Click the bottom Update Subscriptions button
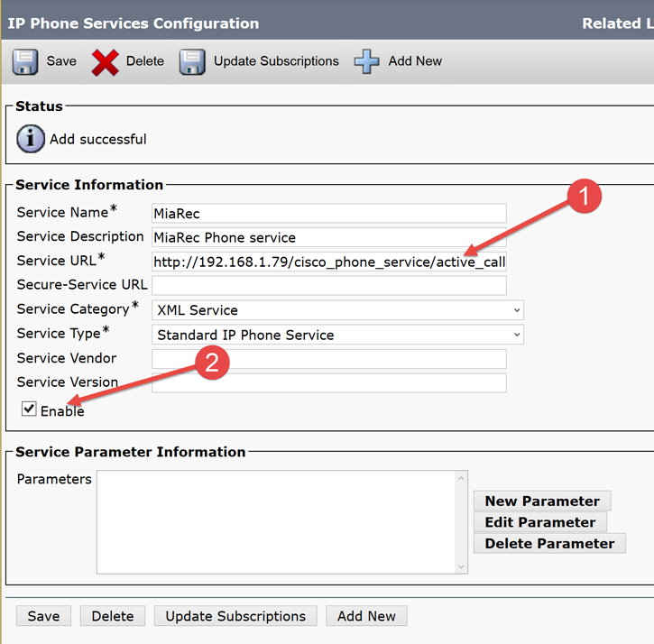 pyautogui.click(x=235, y=616)
